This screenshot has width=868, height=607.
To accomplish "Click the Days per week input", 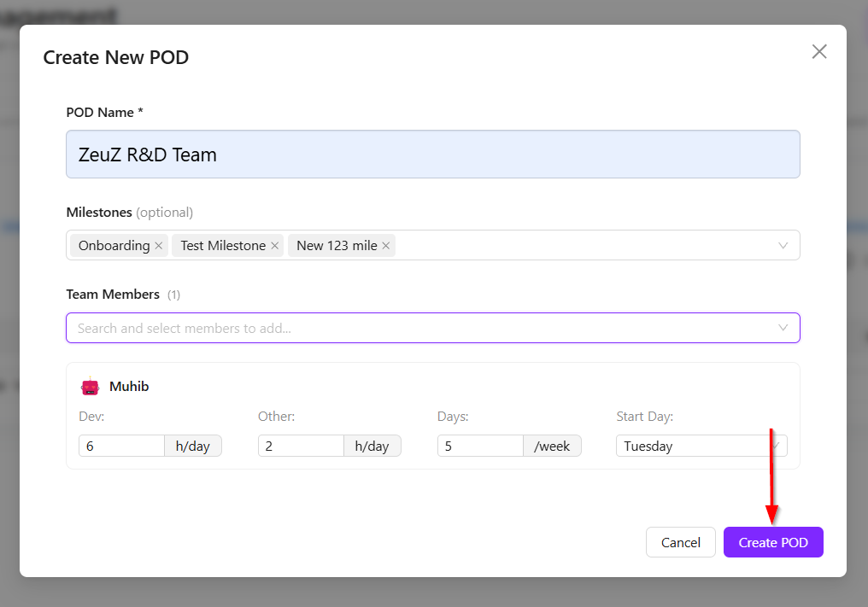I will (480, 446).
